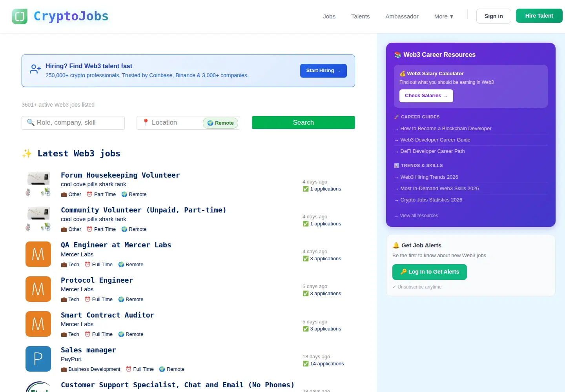Open Mercer Labs logo beside Protocol Engineer
Screen dimensions: 565x392
tap(38, 289)
